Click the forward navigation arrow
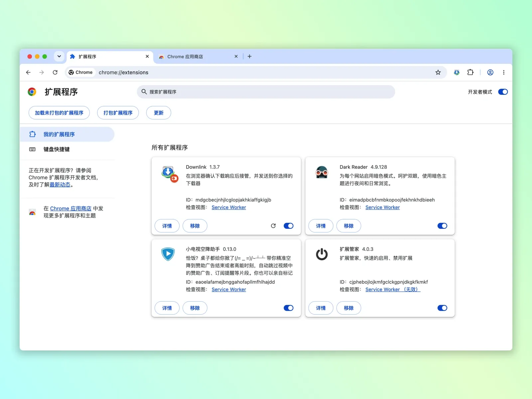532x399 pixels. pos(42,72)
